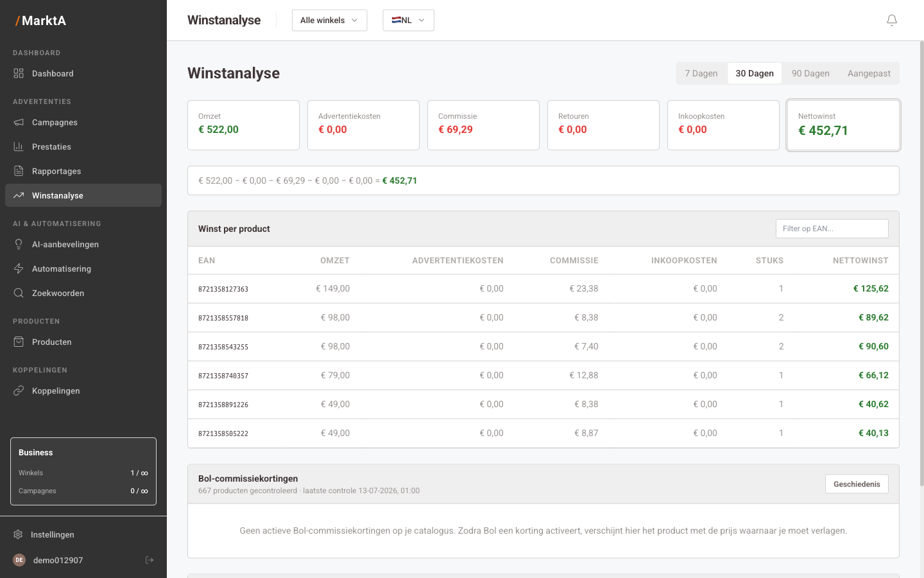
Task: Click the Omzet summary card
Action: pyautogui.click(x=243, y=125)
